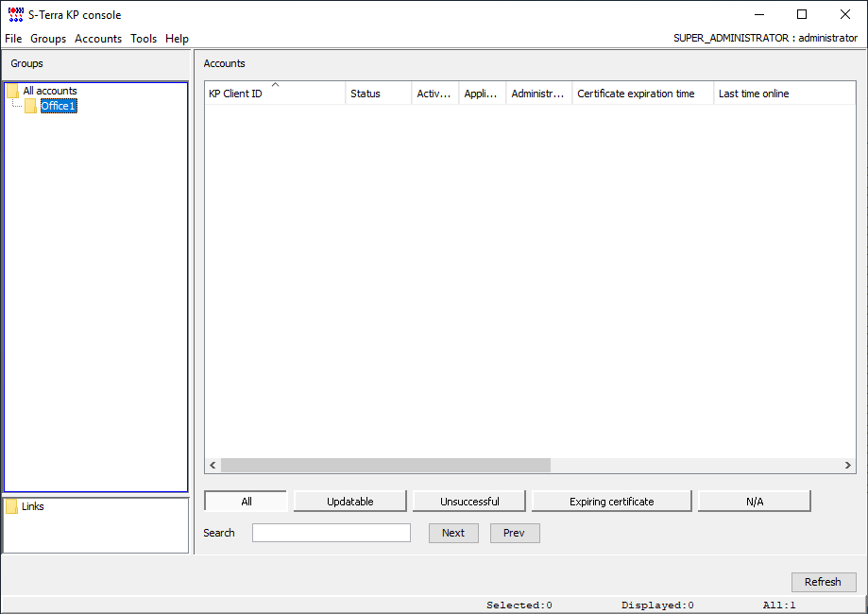Click the right arrow of horizontal scrollbar
The height and width of the screenshot is (614, 868).
(x=847, y=465)
